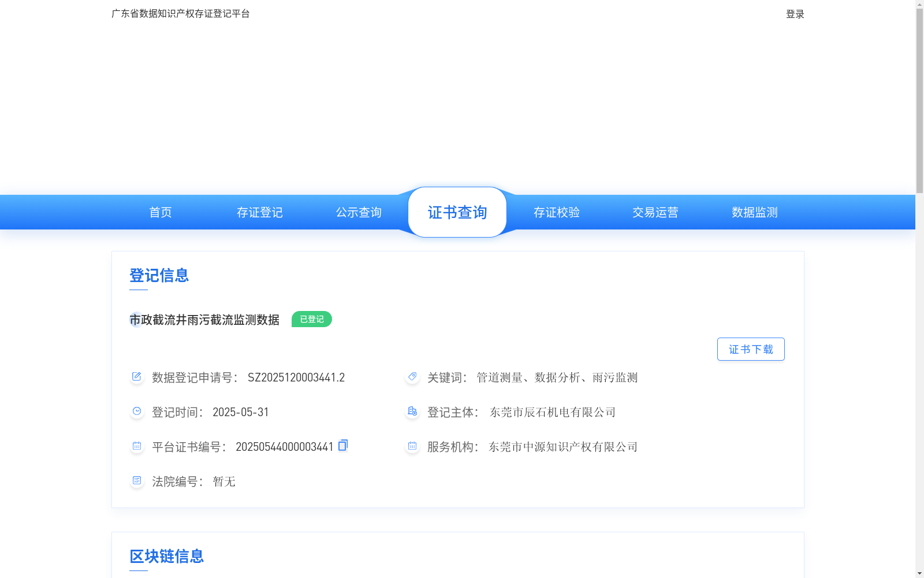Open the 数据监测 tab
This screenshot has height=578, width=924.
click(755, 212)
